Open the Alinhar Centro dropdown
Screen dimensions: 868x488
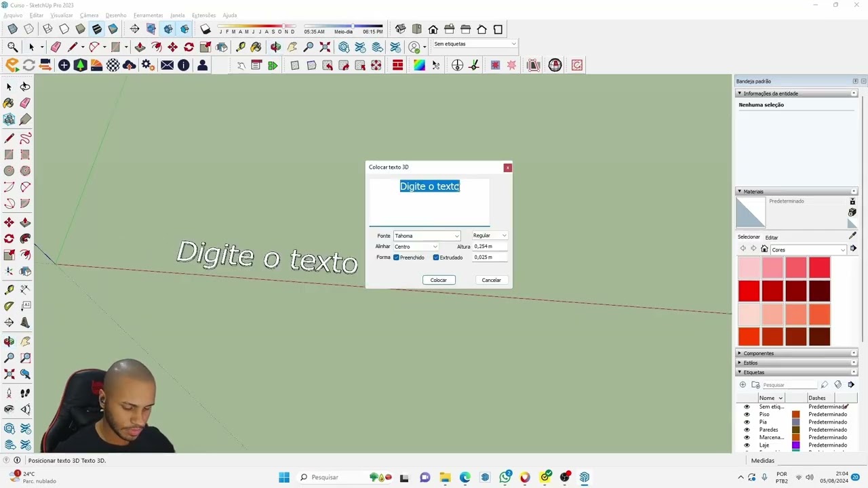coord(416,247)
